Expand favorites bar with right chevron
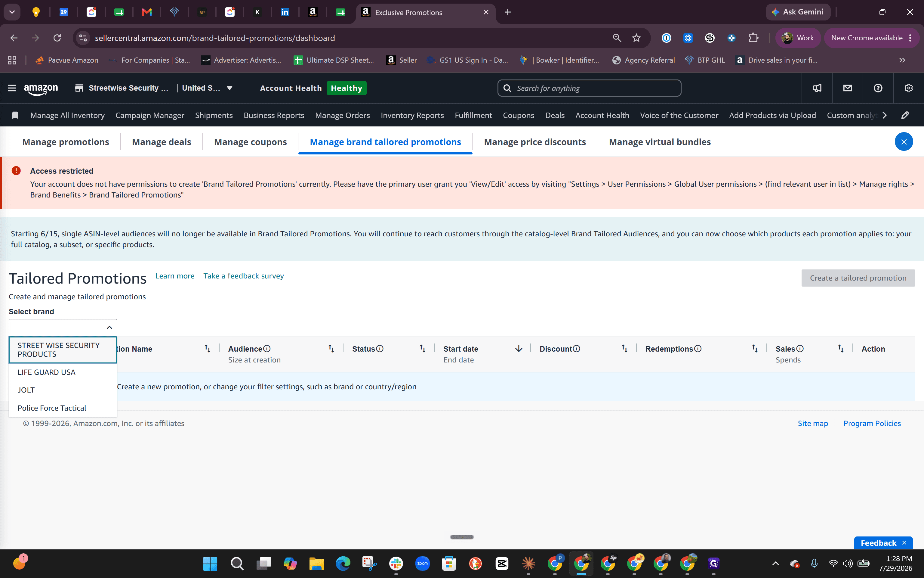The image size is (924, 578). pyautogui.click(x=884, y=115)
